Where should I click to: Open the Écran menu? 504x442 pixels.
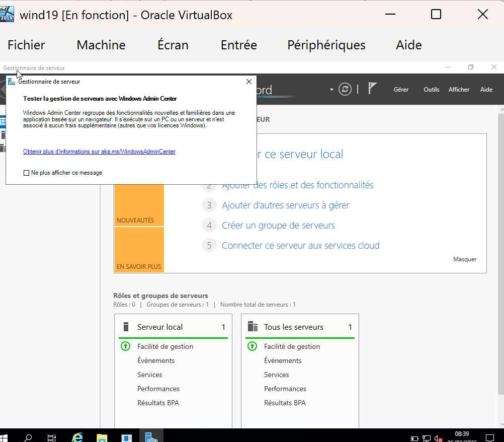pyautogui.click(x=173, y=45)
